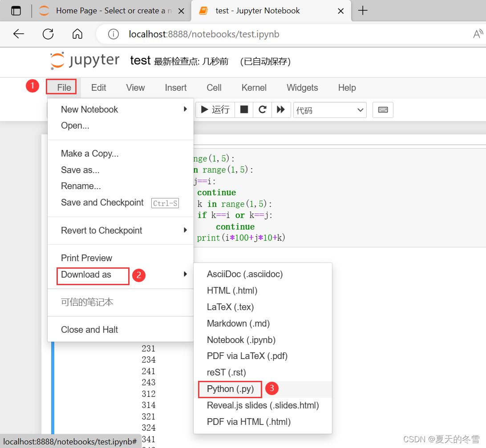Choose New Notebook from File menu

(121, 109)
